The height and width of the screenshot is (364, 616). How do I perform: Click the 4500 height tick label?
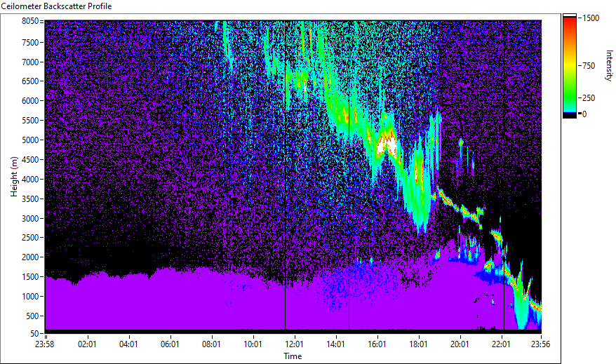click(x=30, y=160)
